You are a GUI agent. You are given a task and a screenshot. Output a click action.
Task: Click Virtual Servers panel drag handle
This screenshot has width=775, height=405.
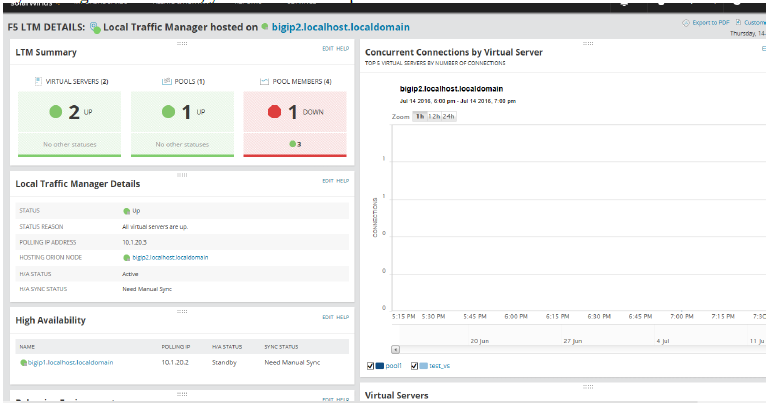tap(588, 387)
